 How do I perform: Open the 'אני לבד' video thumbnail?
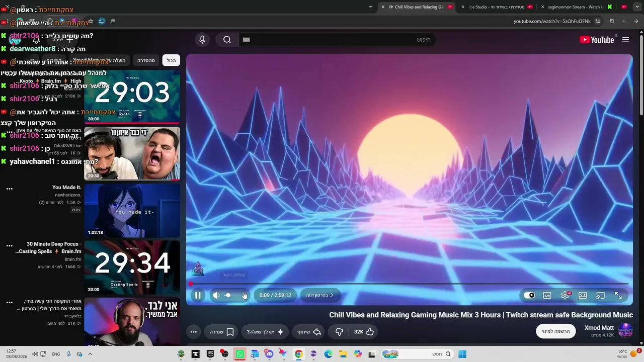(132, 322)
